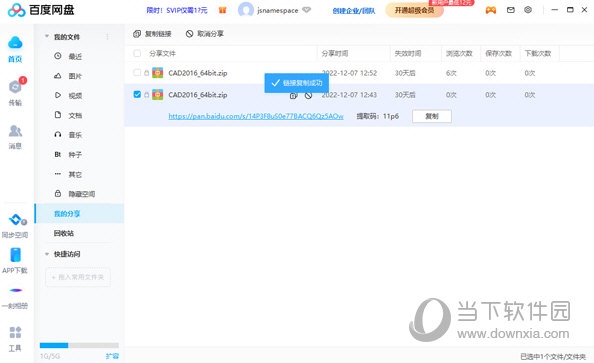
Task: Open 同步空间 sync space
Action: coord(15,226)
